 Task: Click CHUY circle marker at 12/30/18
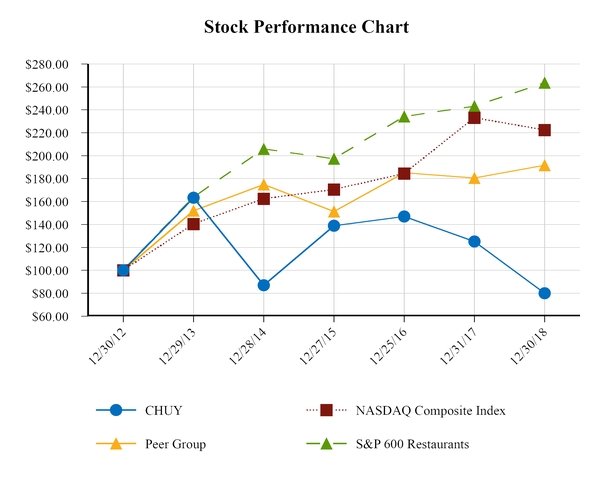pos(544,293)
